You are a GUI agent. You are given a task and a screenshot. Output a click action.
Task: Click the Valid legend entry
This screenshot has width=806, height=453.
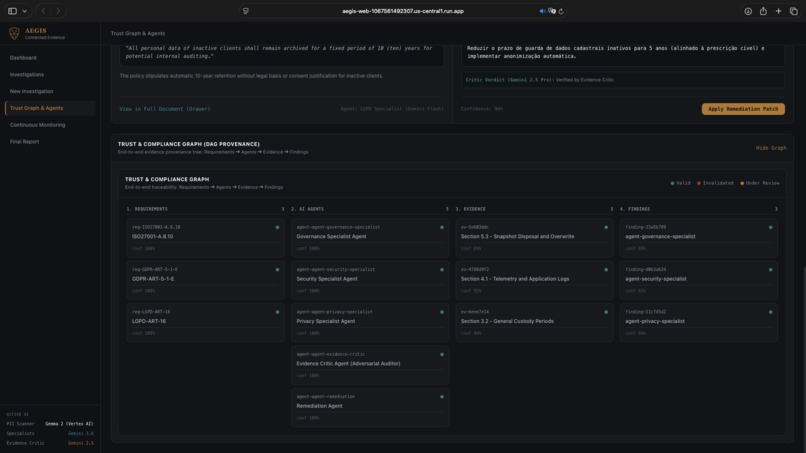pos(681,183)
